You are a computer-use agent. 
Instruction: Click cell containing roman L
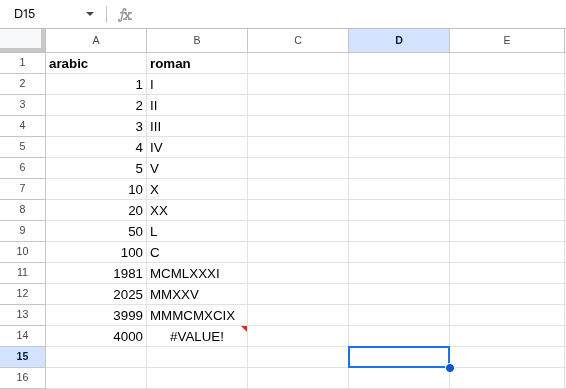coord(197,231)
